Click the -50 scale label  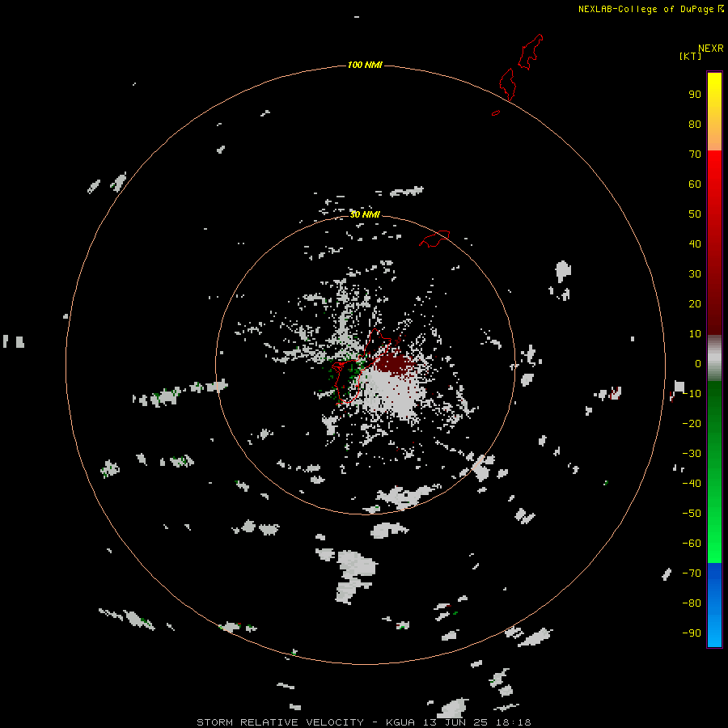(x=692, y=514)
